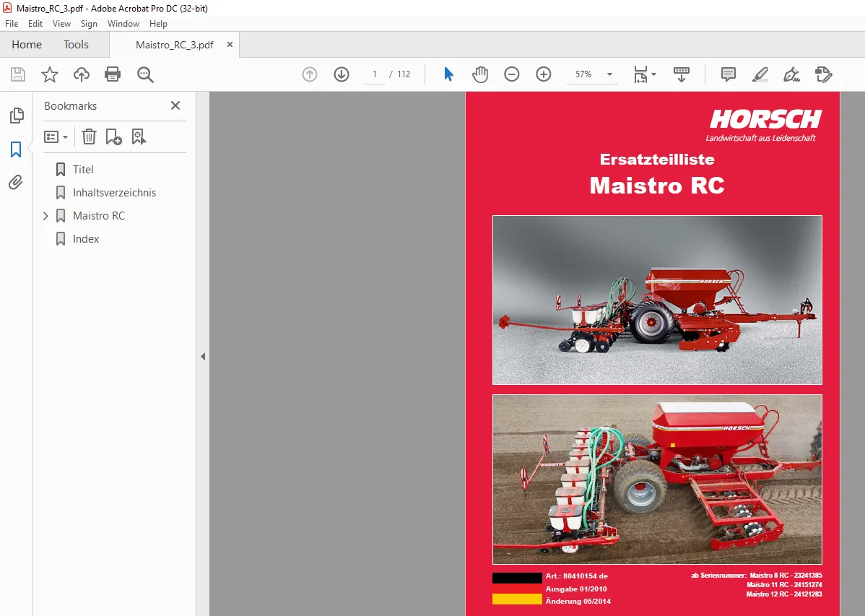The height and width of the screenshot is (616, 865).
Task: Click 'Maistro 12 RC - 24121283' serial text
Action: (x=784, y=594)
